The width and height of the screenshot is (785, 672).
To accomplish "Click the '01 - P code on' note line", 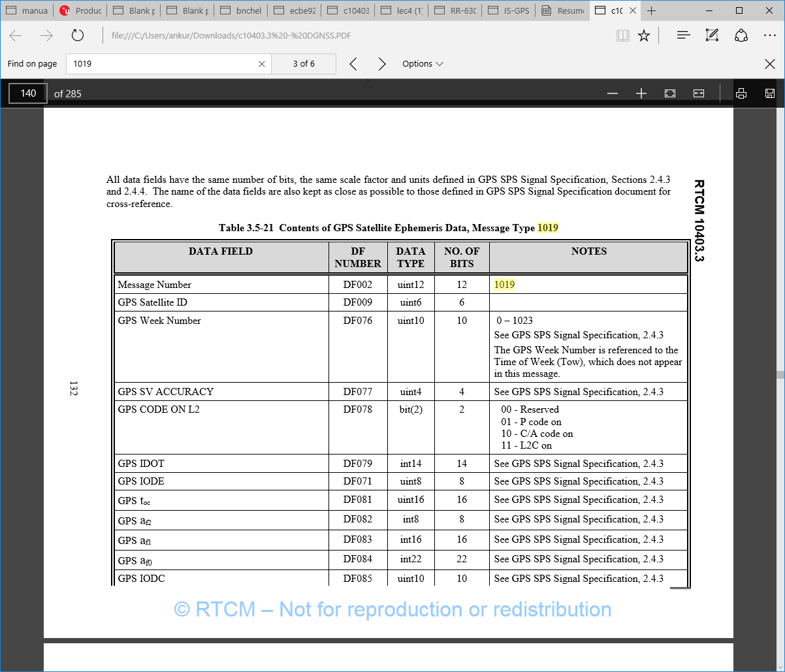I will click(531, 422).
